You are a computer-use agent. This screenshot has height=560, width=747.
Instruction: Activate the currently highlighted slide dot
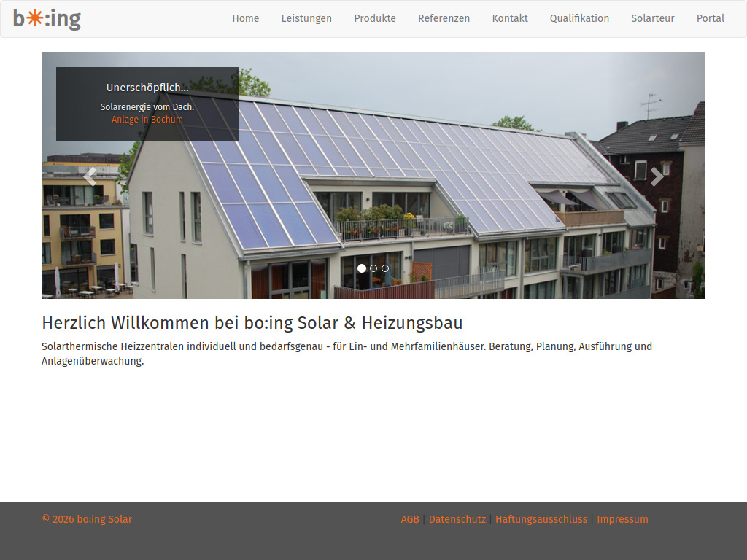pyautogui.click(x=362, y=268)
